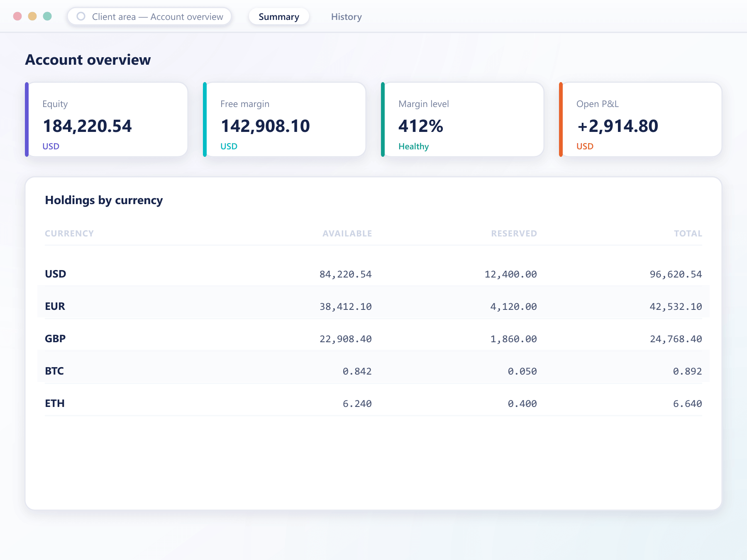Select the ETH currency row label

(x=55, y=403)
